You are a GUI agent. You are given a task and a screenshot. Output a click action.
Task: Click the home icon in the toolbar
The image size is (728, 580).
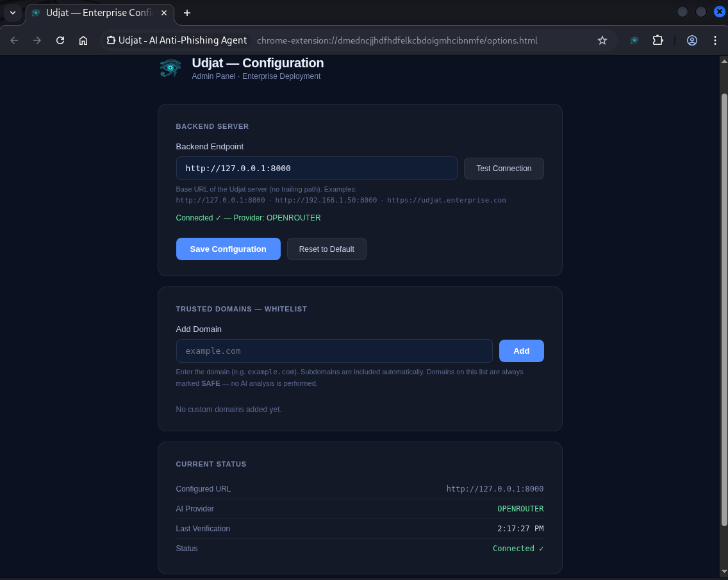click(x=83, y=40)
